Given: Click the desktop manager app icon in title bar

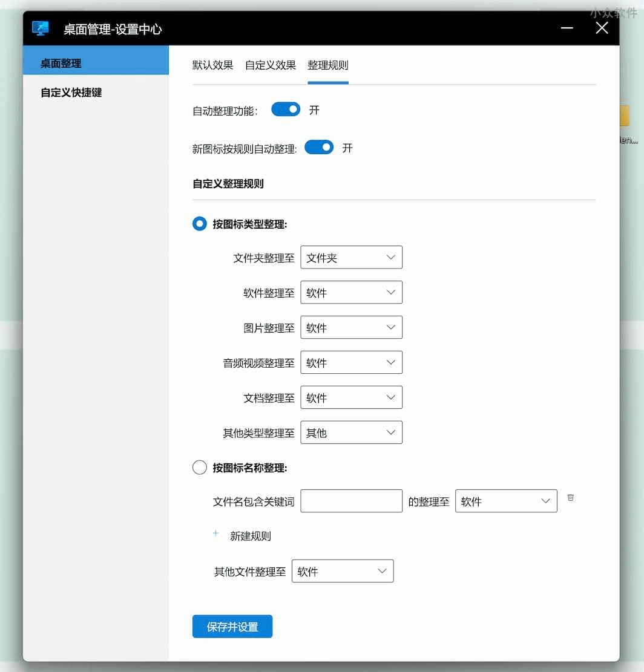Looking at the screenshot, I should click(x=41, y=28).
